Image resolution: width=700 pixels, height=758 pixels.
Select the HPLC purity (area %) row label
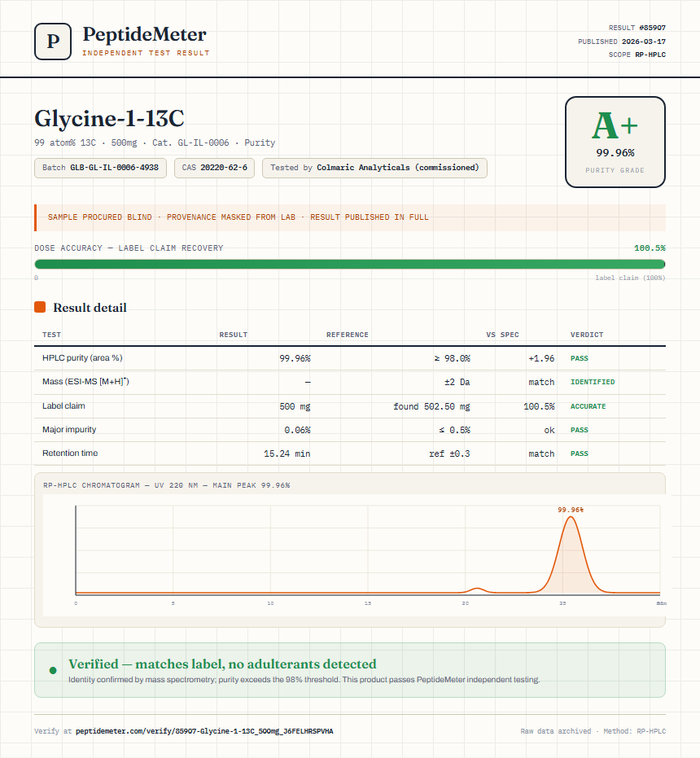[x=82, y=357]
